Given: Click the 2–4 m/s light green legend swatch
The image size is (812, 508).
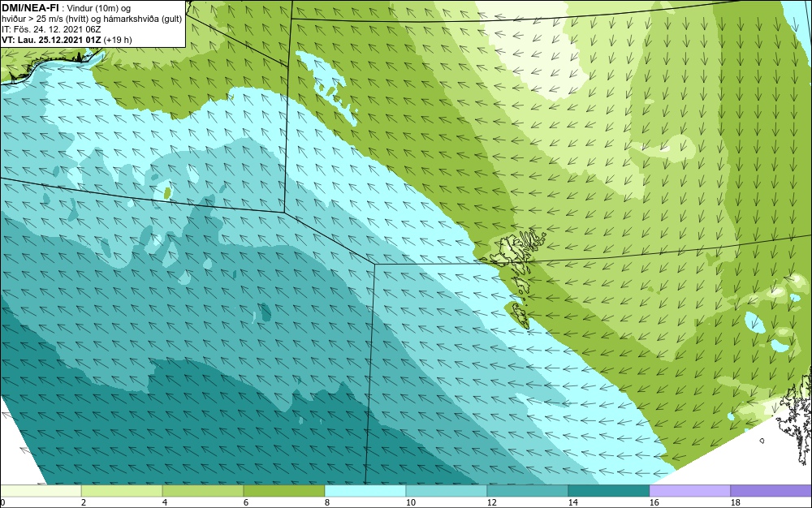Looking at the screenshot, I should [x=122, y=490].
